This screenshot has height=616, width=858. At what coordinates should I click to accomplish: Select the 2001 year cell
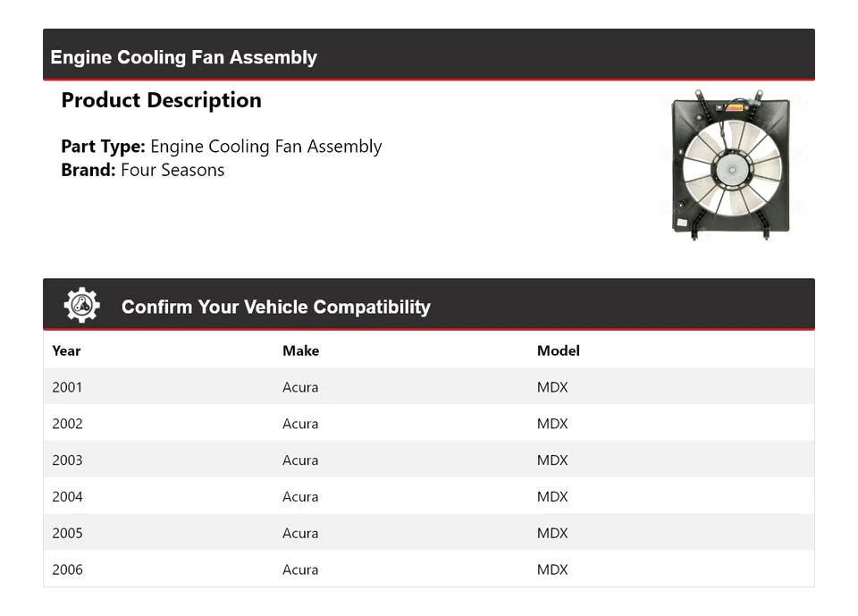pyautogui.click(x=67, y=387)
